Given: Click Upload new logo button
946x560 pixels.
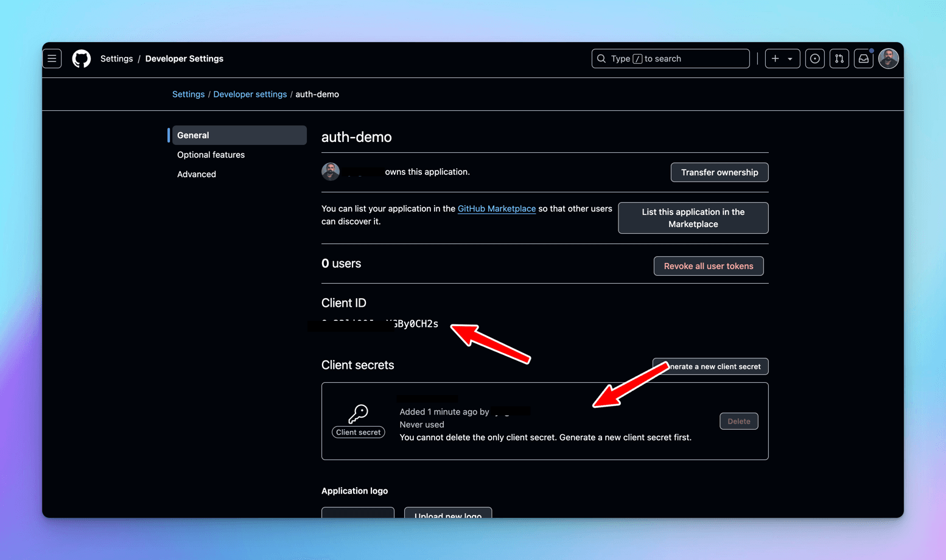Looking at the screenshot, I should (447, 513).
